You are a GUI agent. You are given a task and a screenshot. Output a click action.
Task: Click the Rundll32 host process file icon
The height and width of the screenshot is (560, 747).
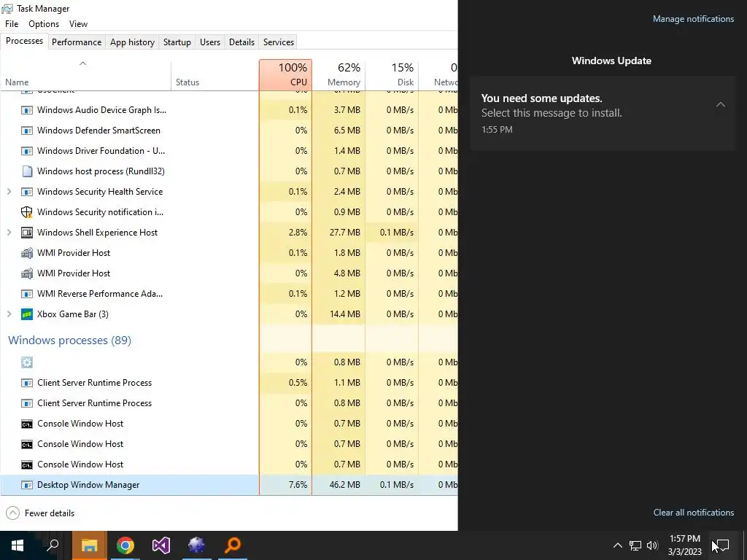[x=27, y=171]
